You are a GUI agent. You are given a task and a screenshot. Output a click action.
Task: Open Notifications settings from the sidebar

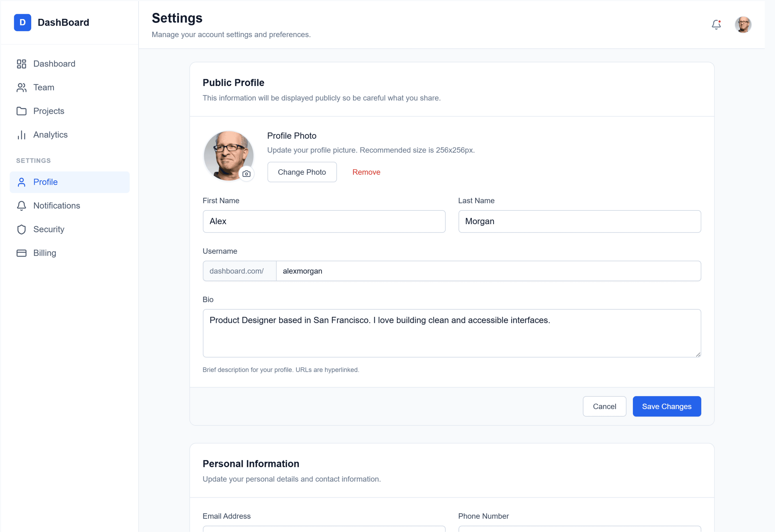click(56, 206)
